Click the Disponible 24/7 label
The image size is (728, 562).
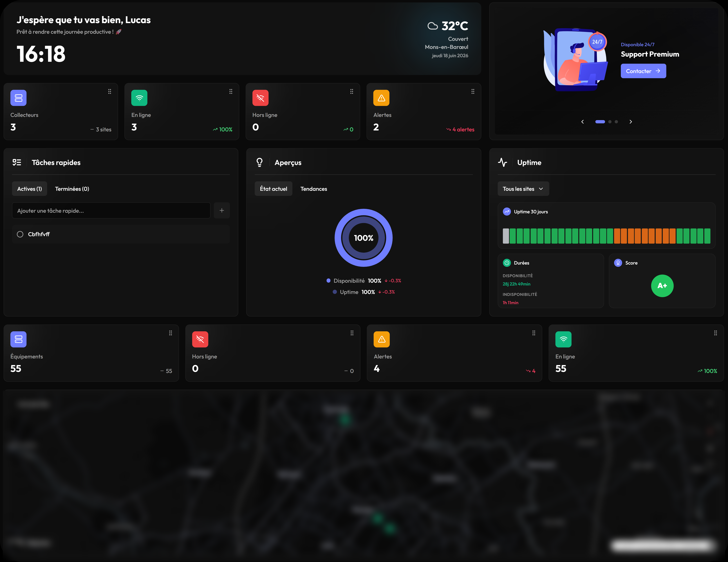pyautogui.click(x=637, y=44)
